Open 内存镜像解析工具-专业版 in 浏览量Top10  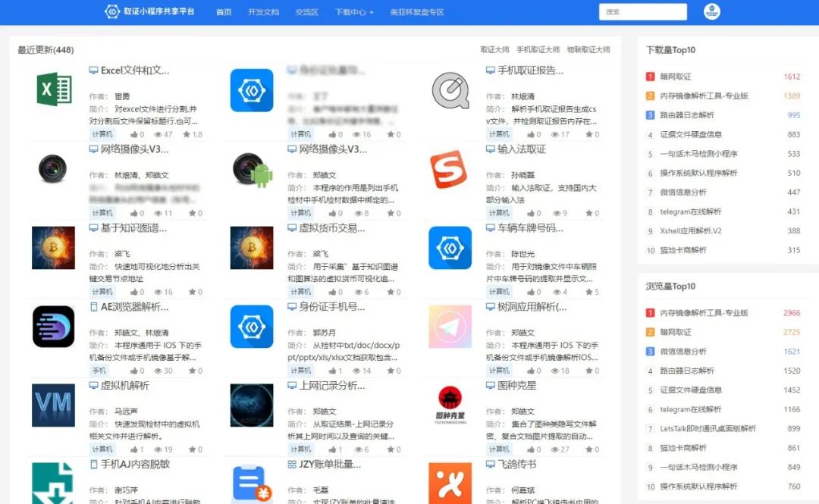coord(704,313)
